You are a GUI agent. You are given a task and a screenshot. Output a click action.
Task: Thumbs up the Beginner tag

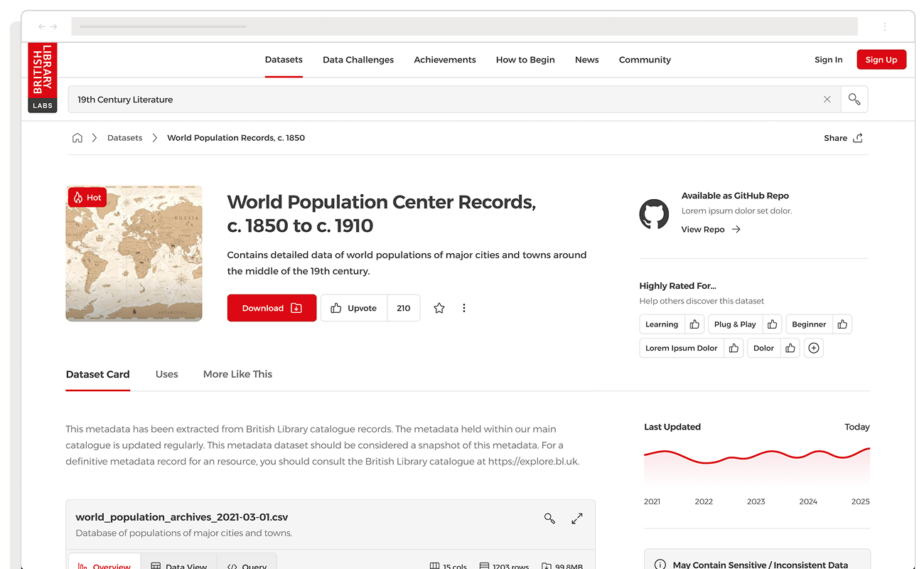[842, 324]
